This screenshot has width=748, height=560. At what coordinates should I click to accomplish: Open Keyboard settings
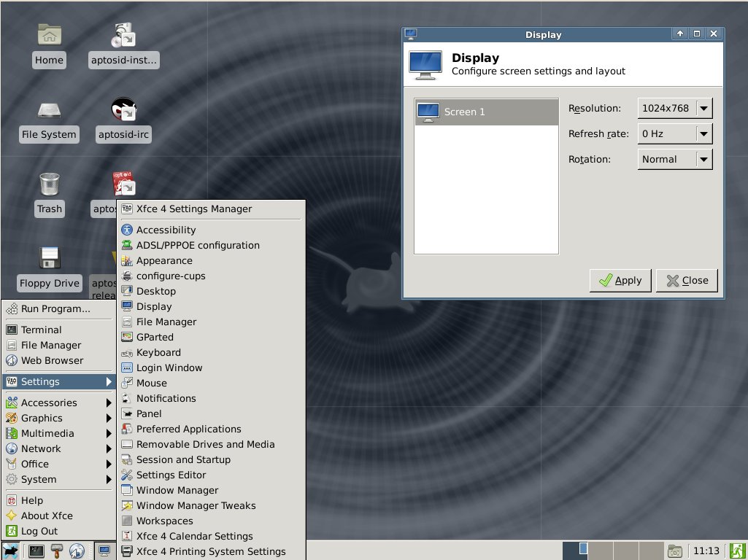click(211, 353)
